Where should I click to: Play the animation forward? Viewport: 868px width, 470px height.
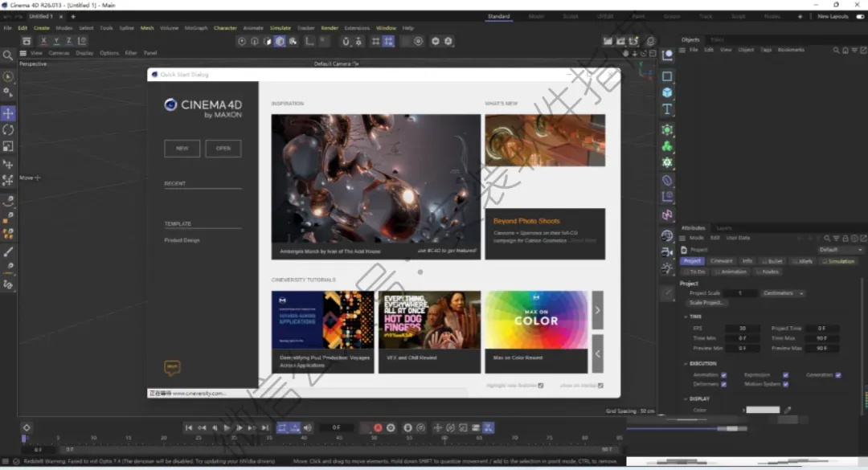coord(227,428)
